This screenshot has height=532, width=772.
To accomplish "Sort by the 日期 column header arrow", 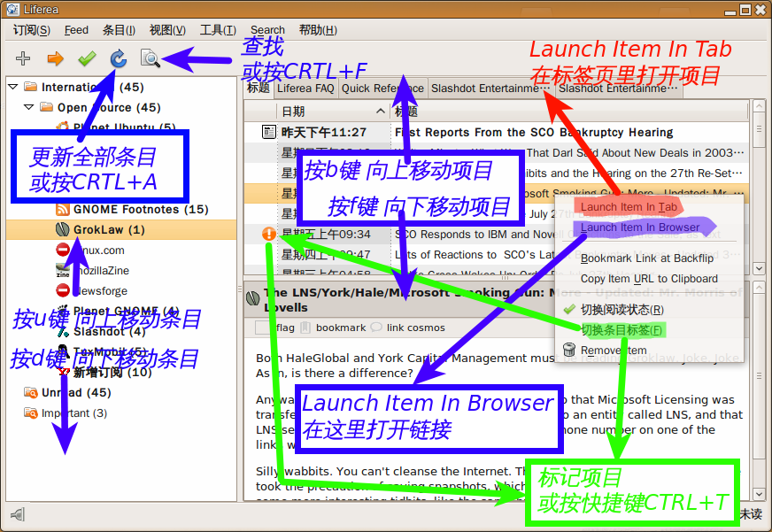I will point(381,112).
